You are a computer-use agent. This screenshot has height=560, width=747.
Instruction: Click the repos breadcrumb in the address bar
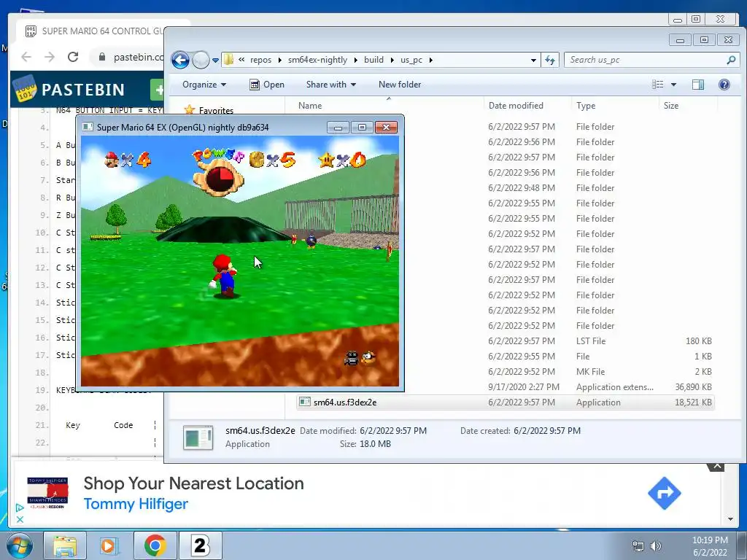tap(260, 60)
